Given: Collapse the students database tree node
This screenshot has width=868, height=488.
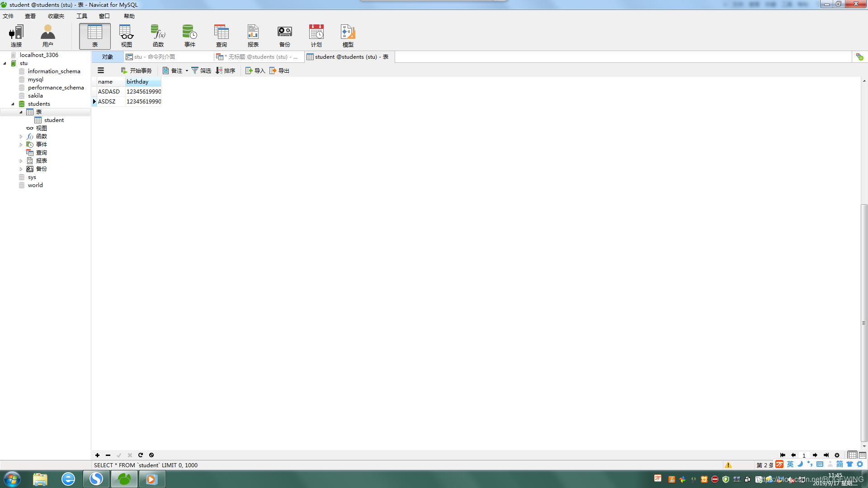Looking at the screenshot, I should pyautogui.click(x=13, y=104).
